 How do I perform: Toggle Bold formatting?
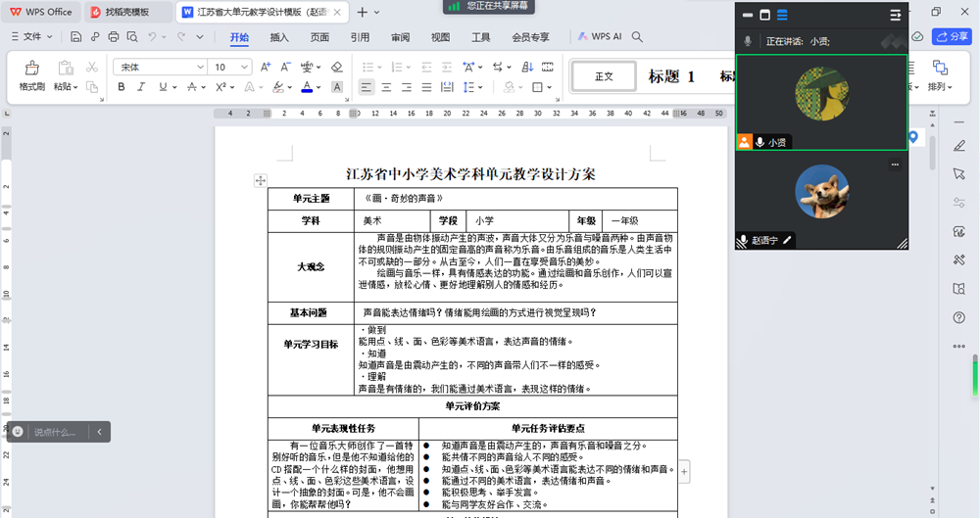[x=122, y=87]
